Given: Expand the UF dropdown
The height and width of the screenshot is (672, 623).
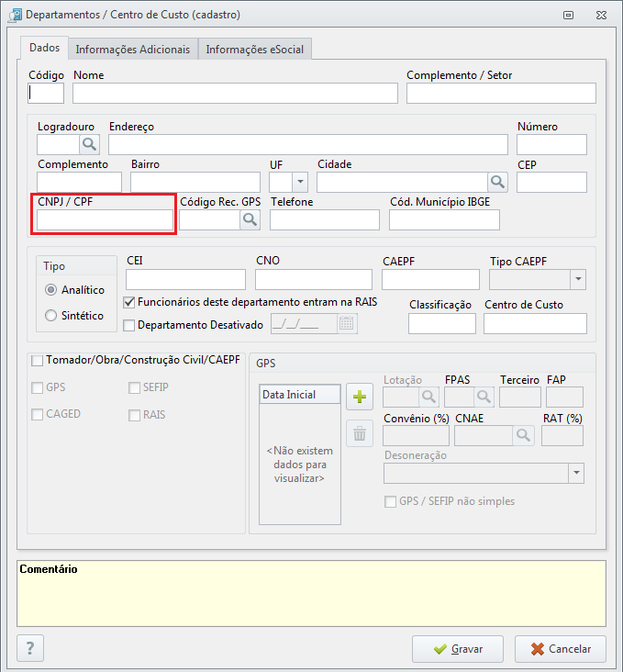Looking at the screenshot, I should click(300, 182).
